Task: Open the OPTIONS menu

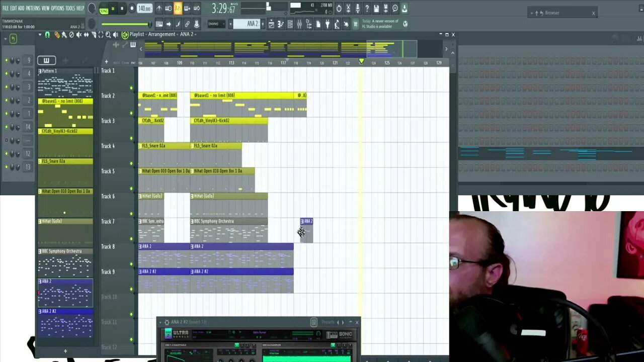Action: 57,8
